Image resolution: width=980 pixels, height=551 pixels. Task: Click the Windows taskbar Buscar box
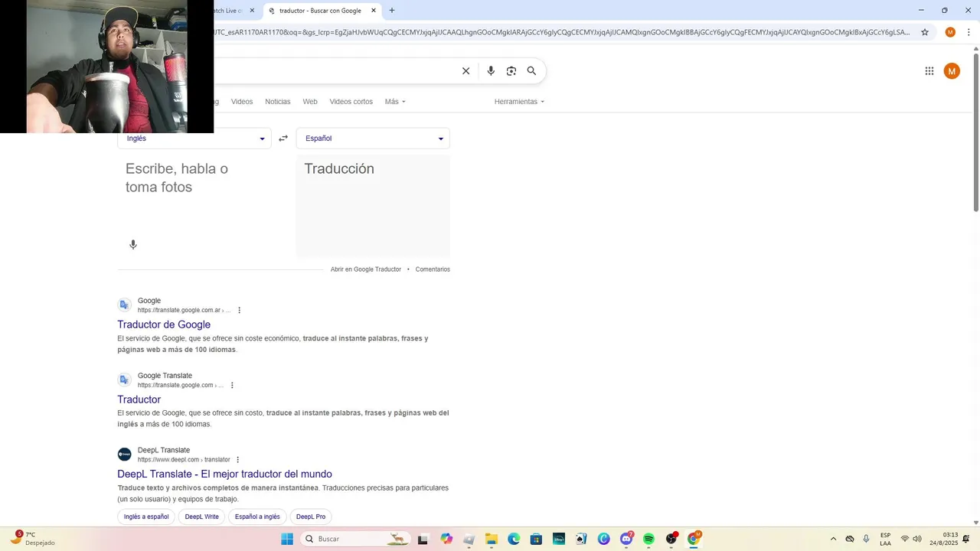[x=354, y=539]
